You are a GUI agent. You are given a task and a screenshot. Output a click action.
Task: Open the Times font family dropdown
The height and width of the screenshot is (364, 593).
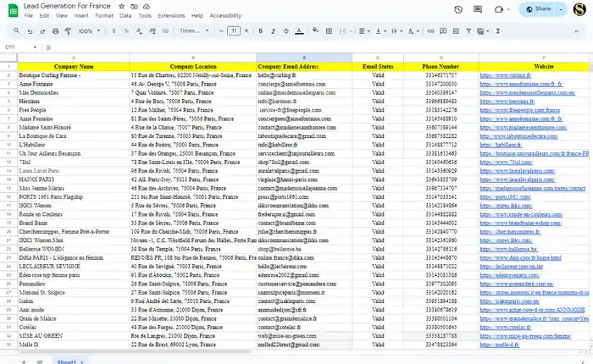pyautogui.click(x=194, y=31)
